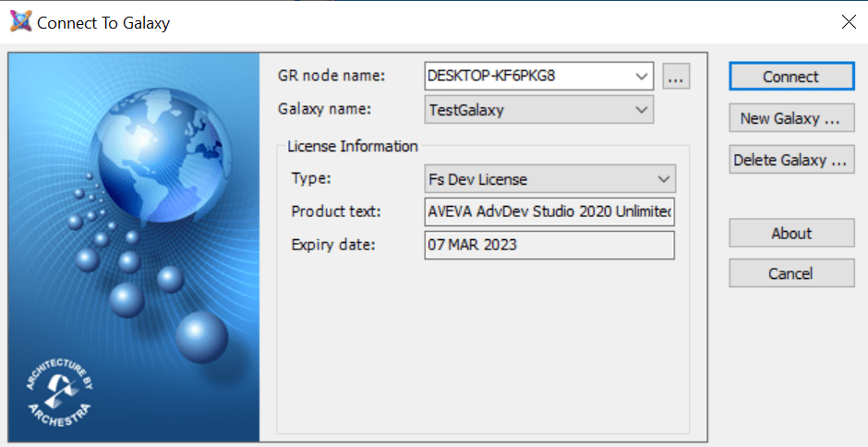Click the ArchestrA globe banner image

click(134, 247)
